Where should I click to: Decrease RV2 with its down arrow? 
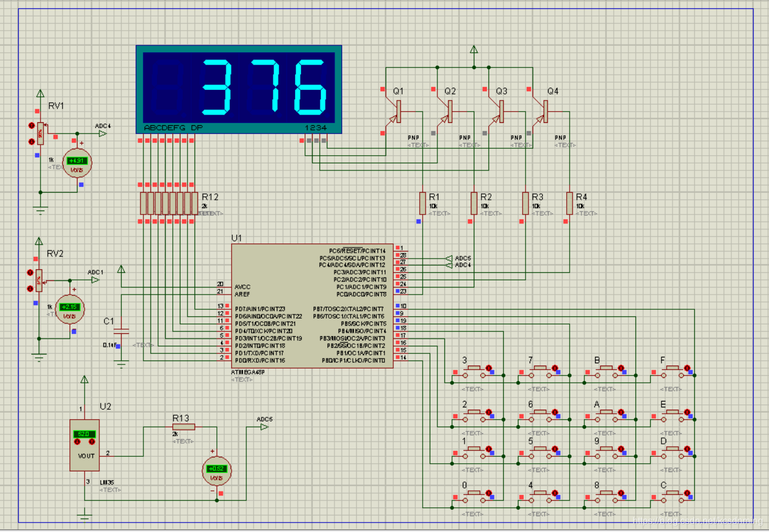click(30, 288)
